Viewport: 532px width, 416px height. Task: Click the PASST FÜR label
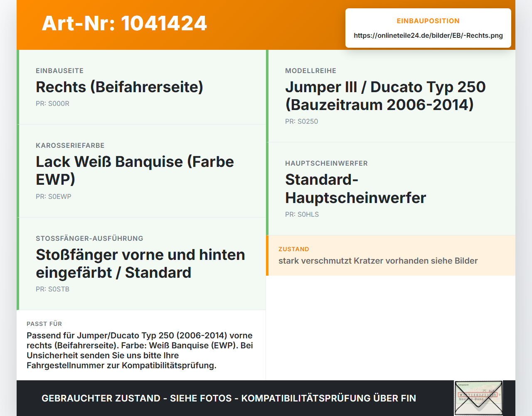coord(44,324)
